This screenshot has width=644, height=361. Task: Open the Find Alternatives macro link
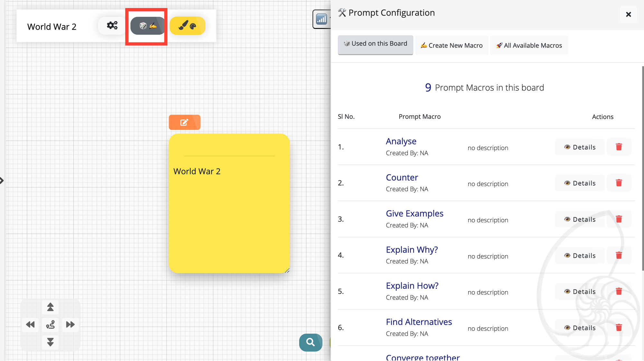419,322
